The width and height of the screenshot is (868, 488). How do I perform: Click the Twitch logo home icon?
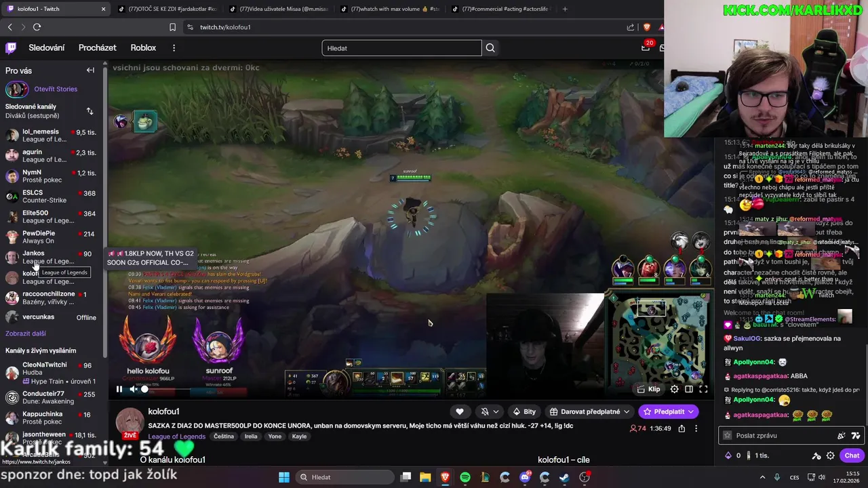11,48
